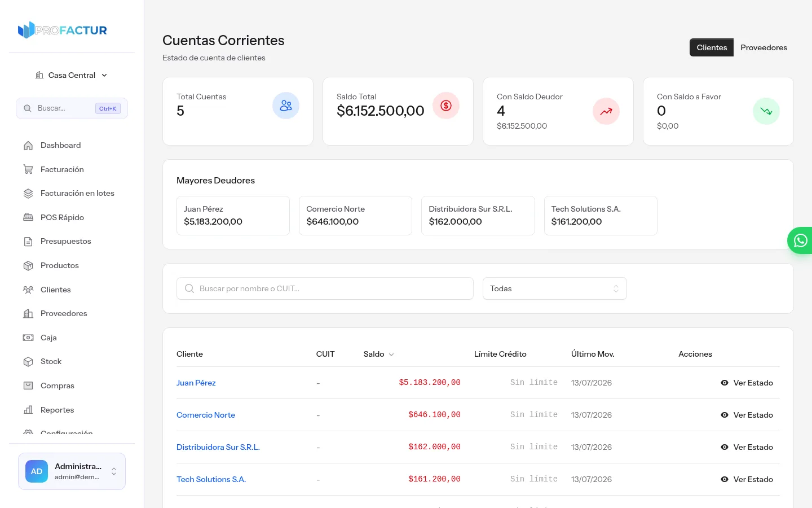Image resolution: width=812 pixels, height=508 pixels.
Task: Open the WhatsApp chat button
Action: 800,240
